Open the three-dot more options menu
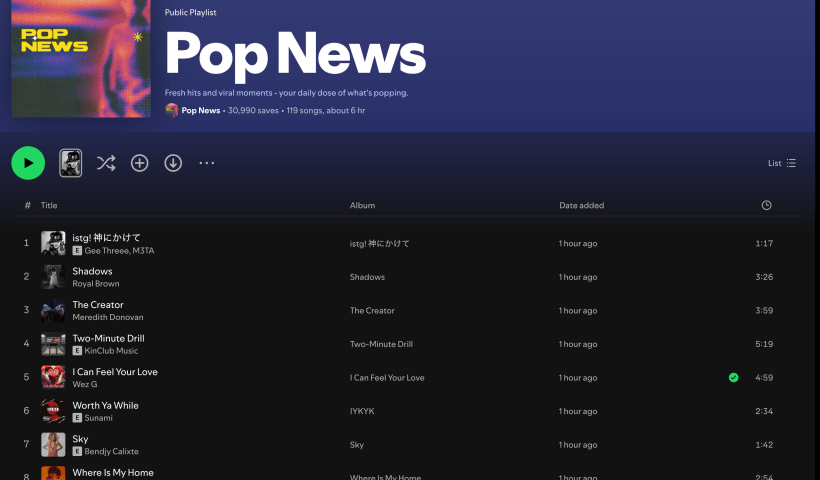Image resolution: width=820 pixels, height=480 pixels. (207, 163)
